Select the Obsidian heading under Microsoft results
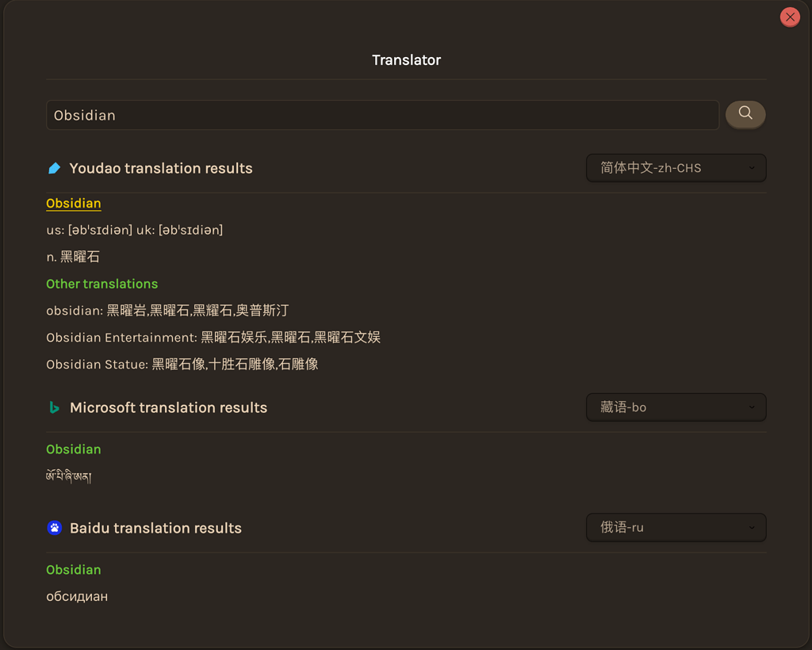This screenshot has height=650, width=812. (x=73, y=449)
